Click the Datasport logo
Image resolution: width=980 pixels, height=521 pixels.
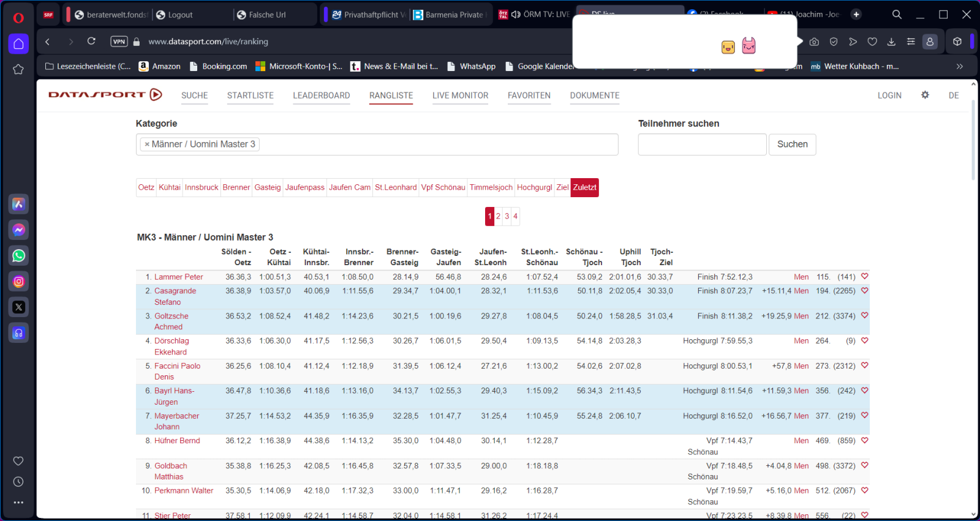click(x=105, y=94)
